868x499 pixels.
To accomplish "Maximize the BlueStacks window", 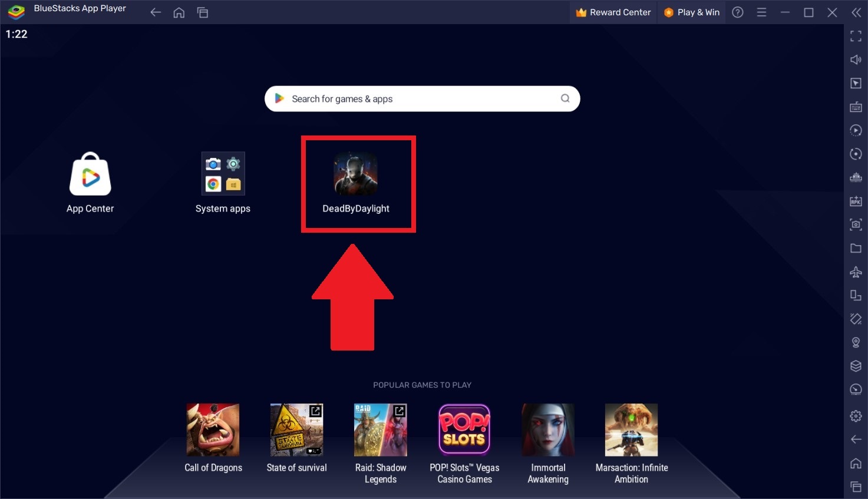I will [x=808, y=12].
